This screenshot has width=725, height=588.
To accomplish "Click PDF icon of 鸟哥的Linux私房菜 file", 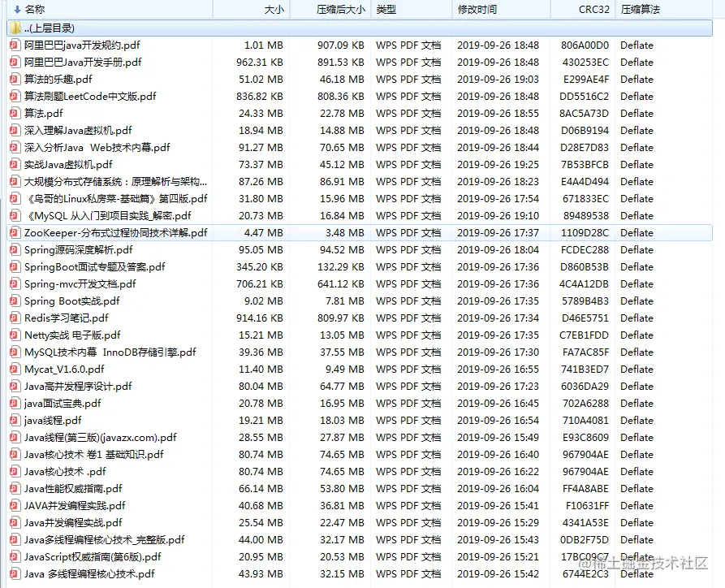I will pos(15,198).
